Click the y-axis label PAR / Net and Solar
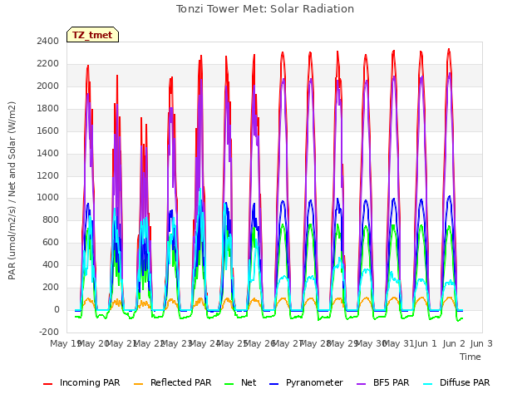Screen dimensions: 532x399 pyautogui.click(x=12, y=190)
